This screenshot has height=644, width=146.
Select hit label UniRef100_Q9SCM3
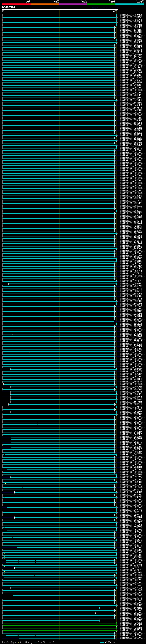(x=131, y=259)
